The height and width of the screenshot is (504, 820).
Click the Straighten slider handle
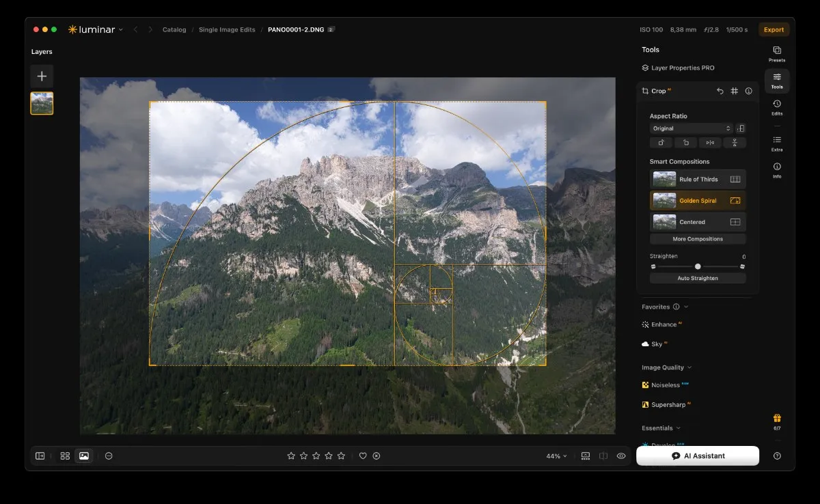(x=698, y=266)
